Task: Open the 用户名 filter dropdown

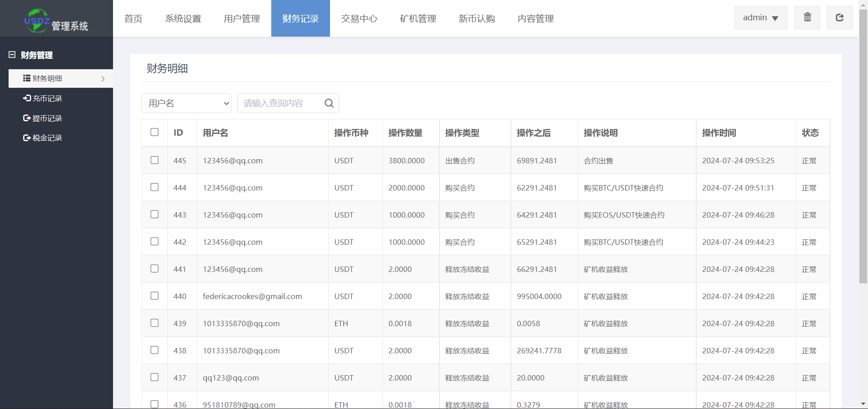Action: tap(187, 103)
